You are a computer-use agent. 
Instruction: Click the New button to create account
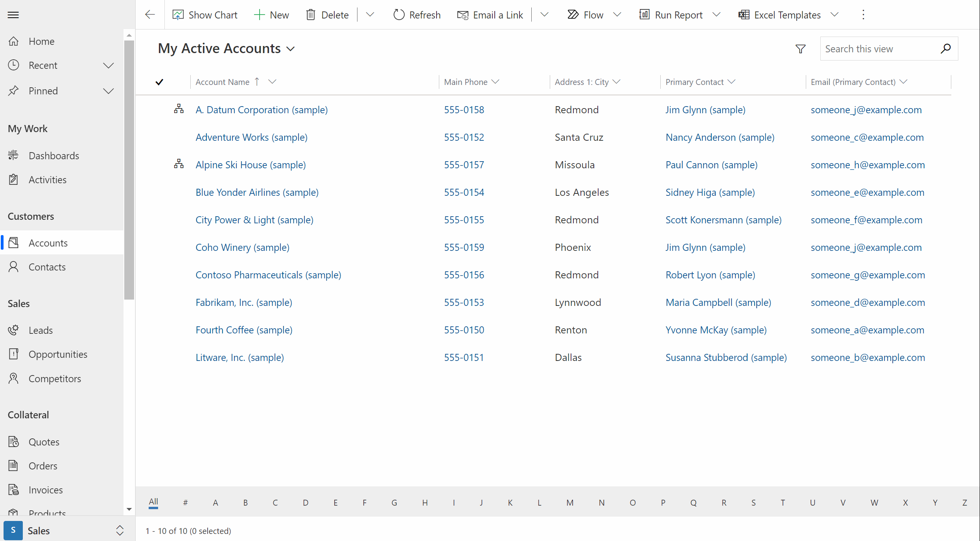click(271, 15)
